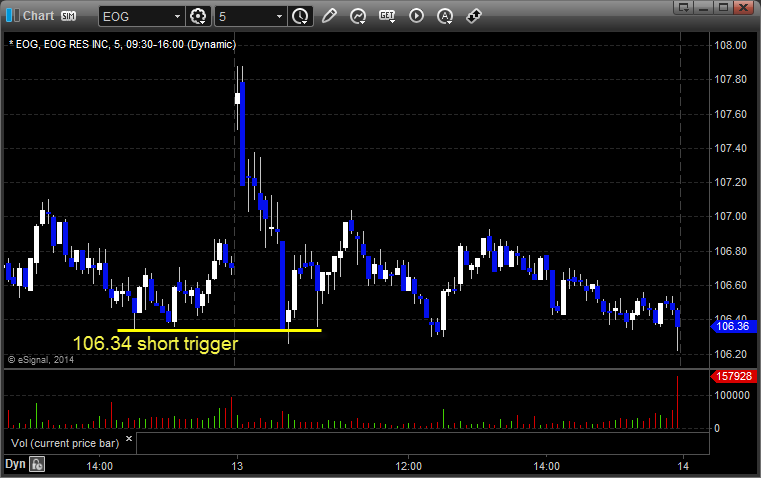This screenshot has height=478, width=761.
Task: Expand the interval dropdown arrow
Action: tap(280, 16)
